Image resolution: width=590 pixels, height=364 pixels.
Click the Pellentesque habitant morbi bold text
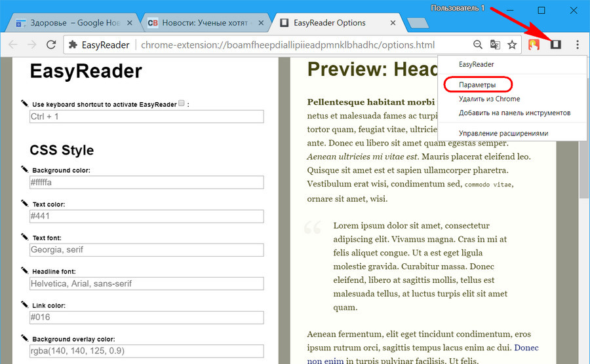370,102
